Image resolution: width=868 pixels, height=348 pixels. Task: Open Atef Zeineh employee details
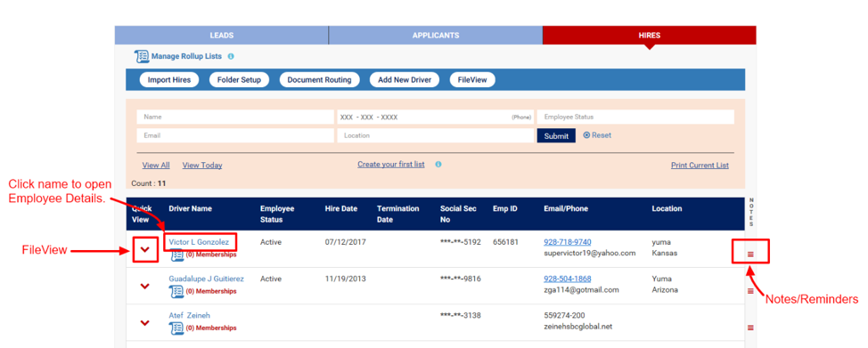click(x=189, y=315)
